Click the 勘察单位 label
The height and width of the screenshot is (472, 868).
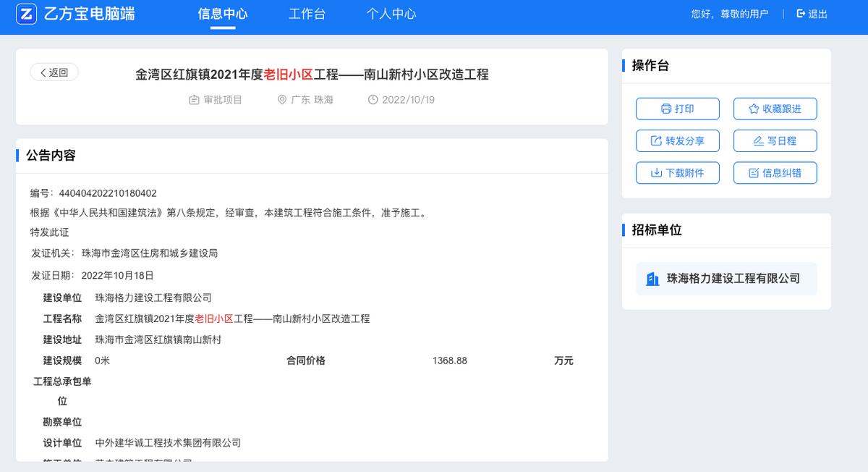(62, 422)
